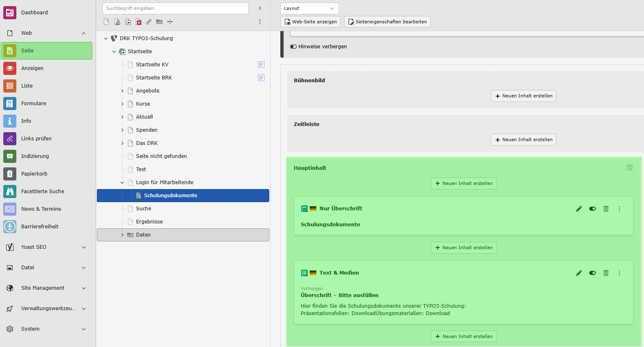Toggle Hinweise verbergen switch

pyautogui.click(x=293, y=47)
